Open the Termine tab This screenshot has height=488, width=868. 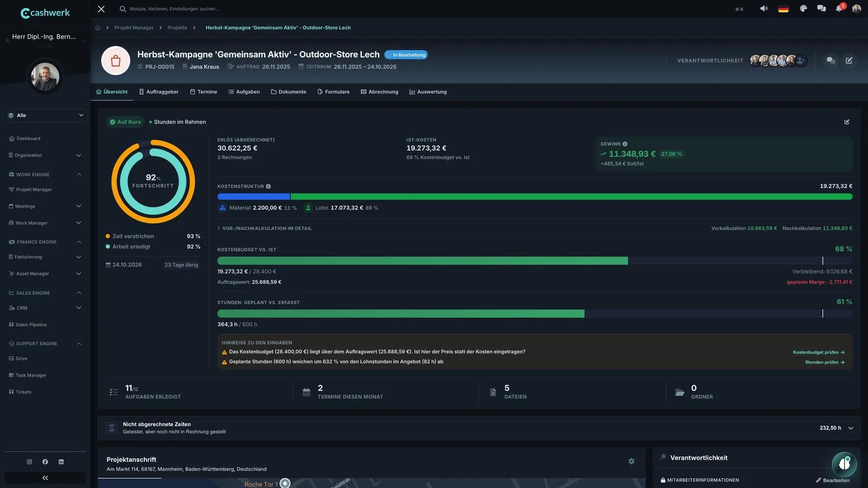[x=203, y=92]
